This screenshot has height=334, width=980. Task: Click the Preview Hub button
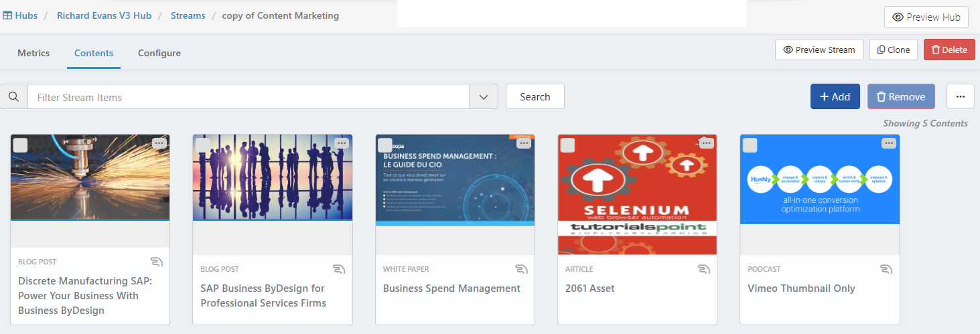pyautogui.click(x=926, y=17)
